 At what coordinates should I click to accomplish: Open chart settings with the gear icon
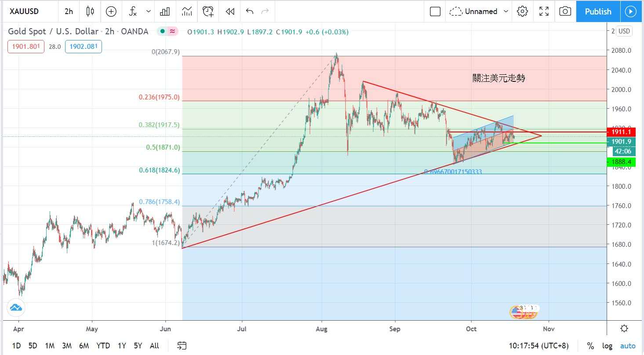[x=522, y=11]
